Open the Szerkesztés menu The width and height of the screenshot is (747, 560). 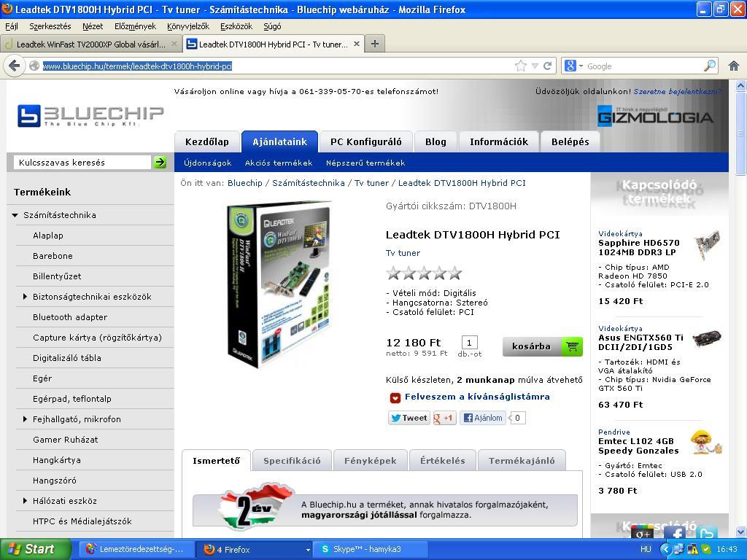click(50, 26)
